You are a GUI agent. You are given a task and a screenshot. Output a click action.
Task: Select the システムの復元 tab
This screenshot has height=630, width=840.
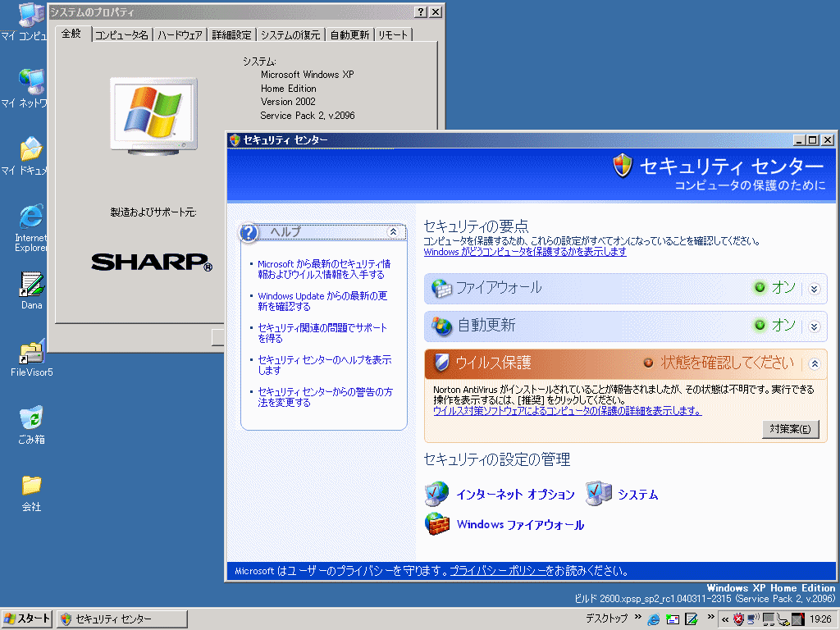coord(290,34)
